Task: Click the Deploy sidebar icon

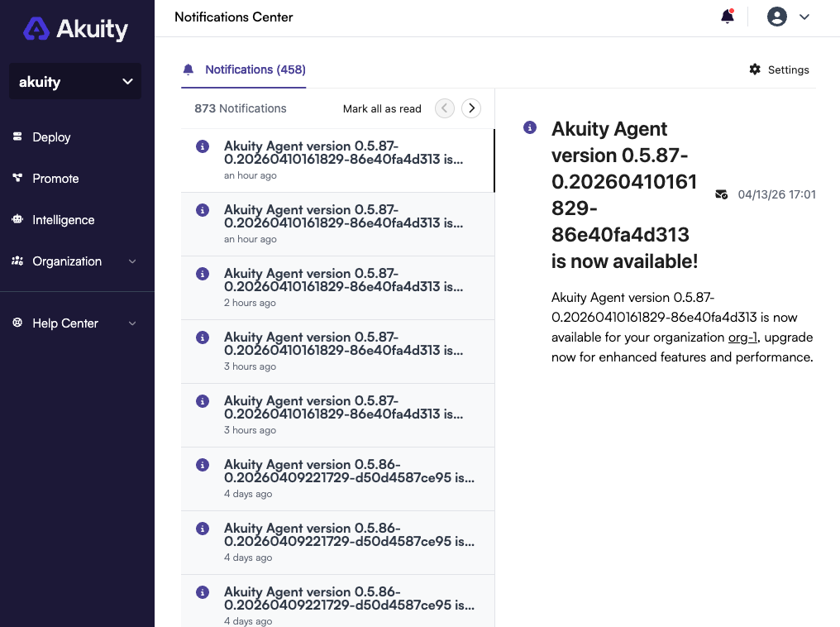Action: pos(17,137)
